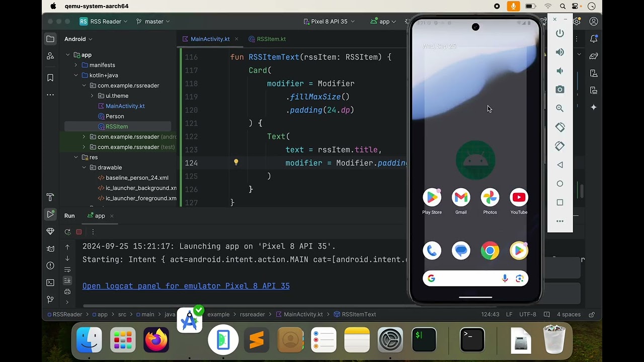The width and height of the screenshot is (644, 362).
Task: Select MainActivity.kt in project tree
Action: 125,106
